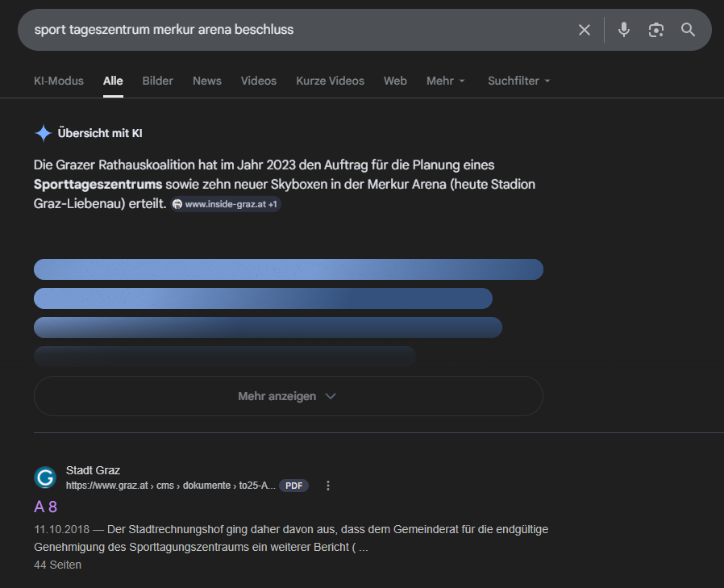Clear the search query with X icon

[x=585, y=30]
